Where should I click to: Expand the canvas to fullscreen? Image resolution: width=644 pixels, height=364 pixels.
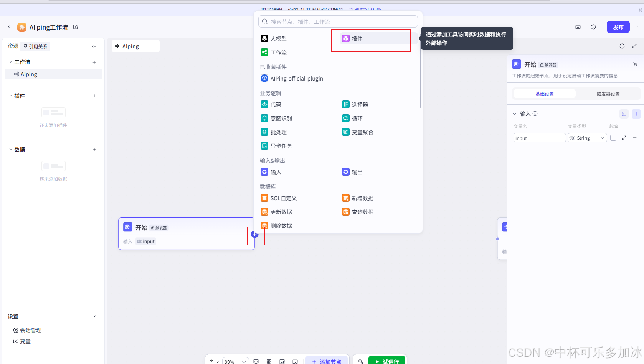tap(634, 46)
